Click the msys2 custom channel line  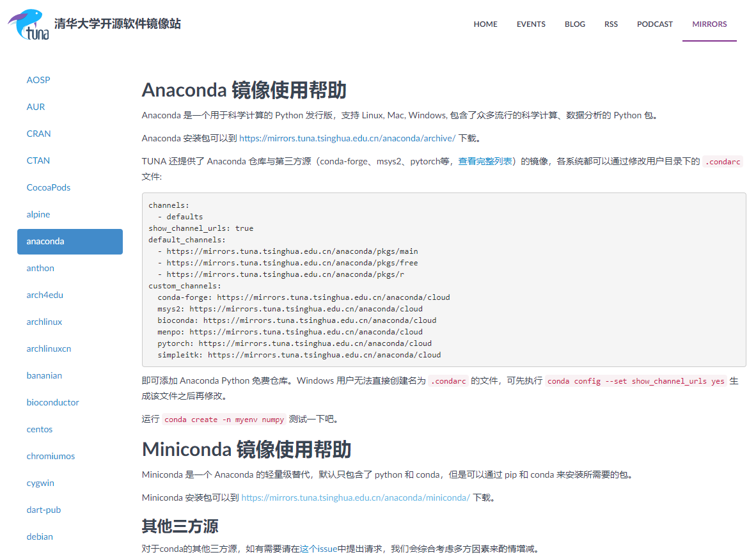pyautogui.click(x=290, y=309)
